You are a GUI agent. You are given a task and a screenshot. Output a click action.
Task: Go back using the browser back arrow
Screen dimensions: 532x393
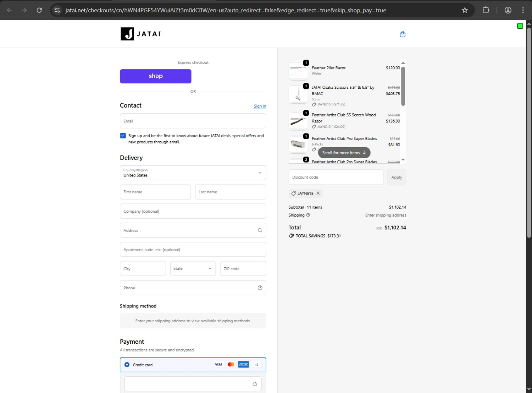tap(10, 10)
